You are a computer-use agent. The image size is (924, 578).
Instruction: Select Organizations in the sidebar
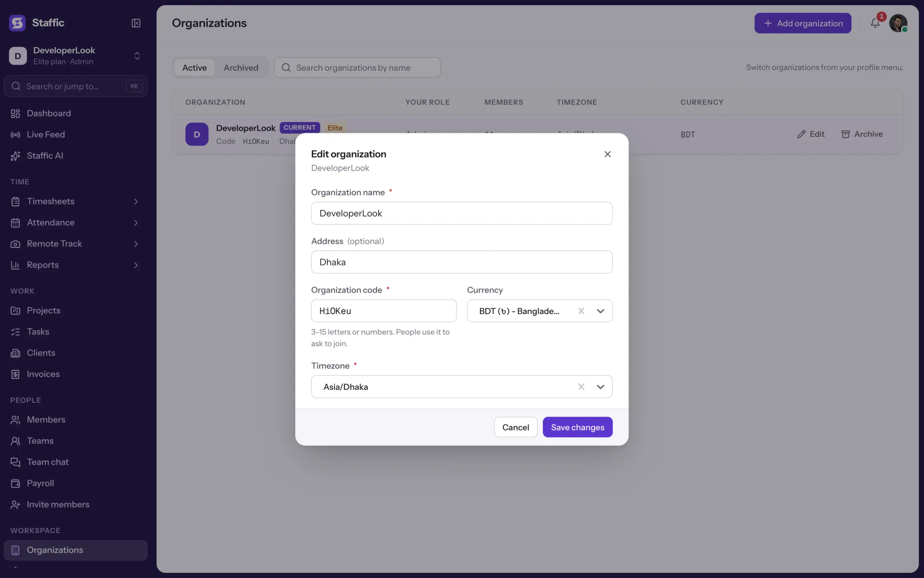tap(76, 550)
